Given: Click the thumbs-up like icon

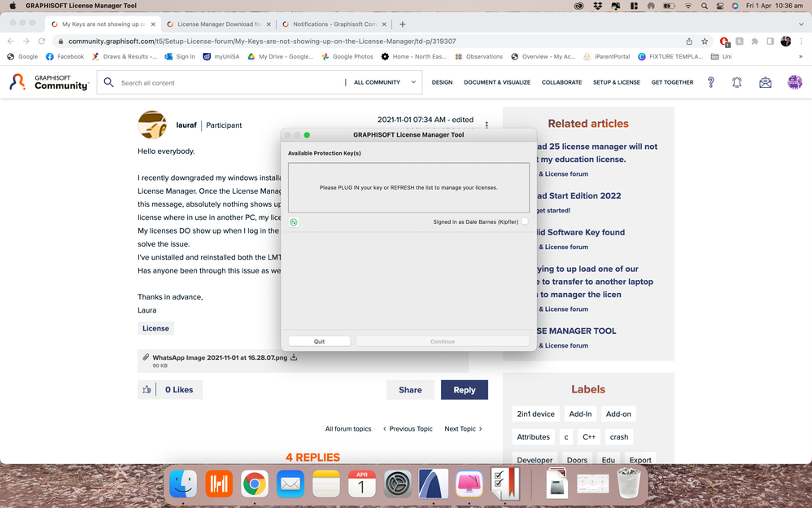Looking at the screenshot, I should (146, 389).
